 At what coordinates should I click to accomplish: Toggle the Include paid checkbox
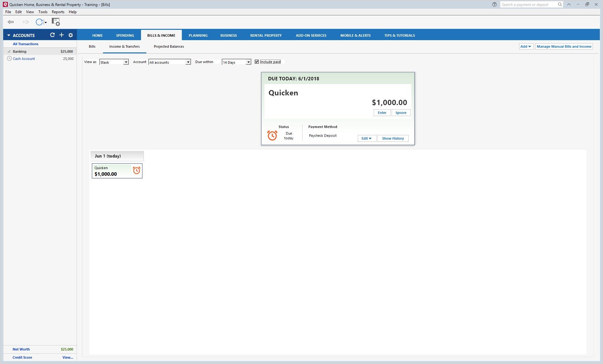[x=257, y=62]
